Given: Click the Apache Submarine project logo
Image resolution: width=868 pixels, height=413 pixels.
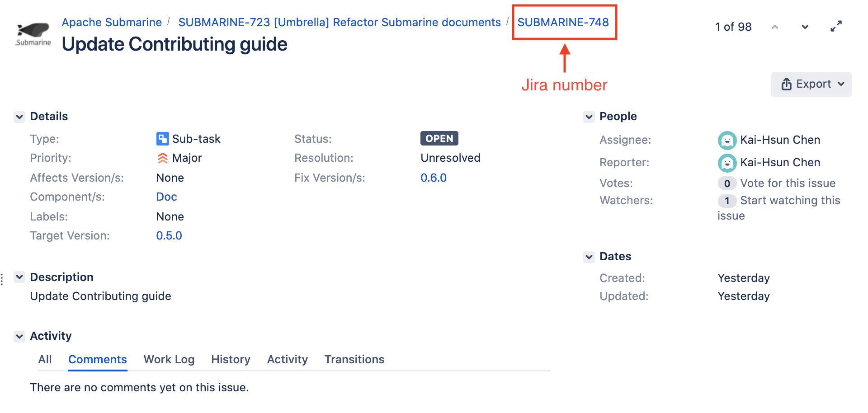Looking at the screenshot, I should coord(33,34).
